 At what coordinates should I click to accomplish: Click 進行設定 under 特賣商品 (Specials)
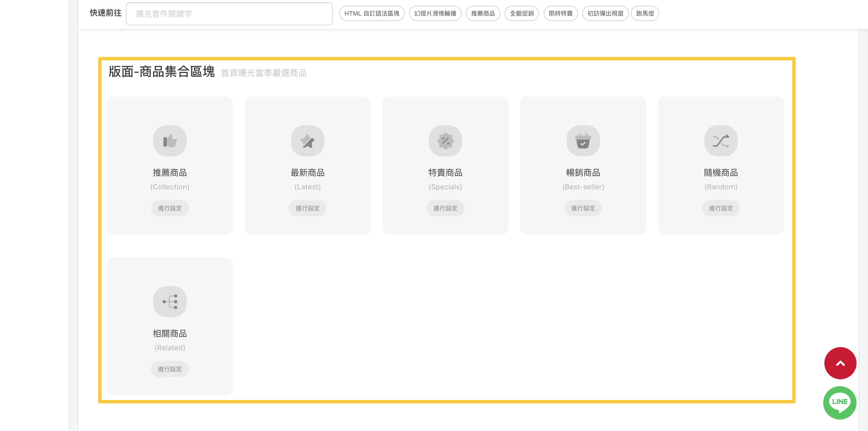pos(445,208)
